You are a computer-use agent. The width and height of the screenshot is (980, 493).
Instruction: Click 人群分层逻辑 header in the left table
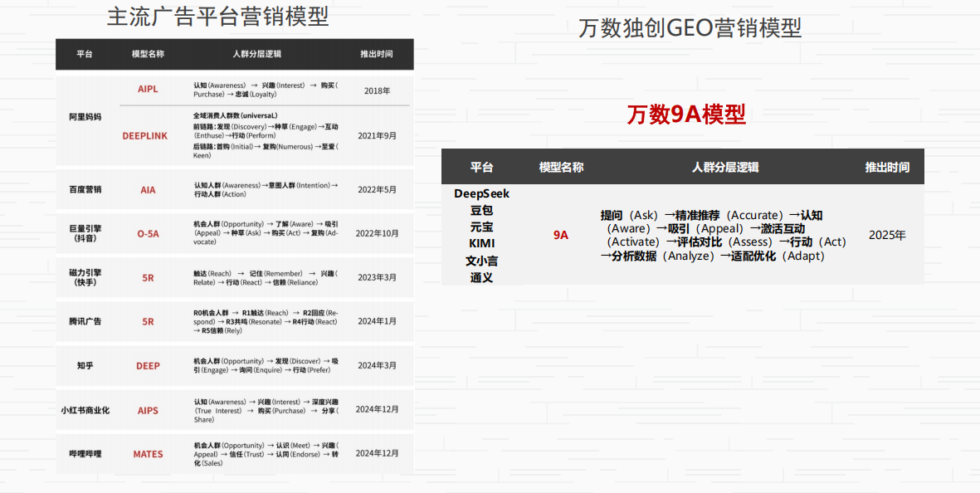pyautogui.click(x=256, y=54)
